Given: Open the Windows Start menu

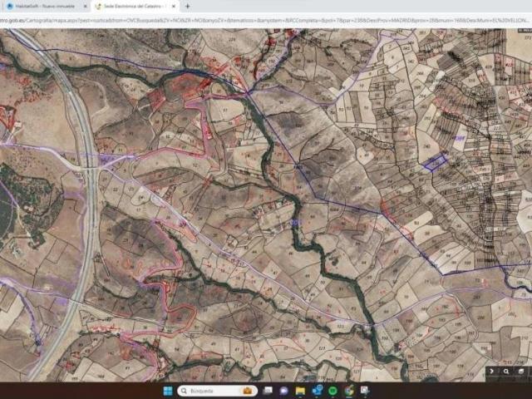Looking at the screenshot, I should tap(168, 391).
